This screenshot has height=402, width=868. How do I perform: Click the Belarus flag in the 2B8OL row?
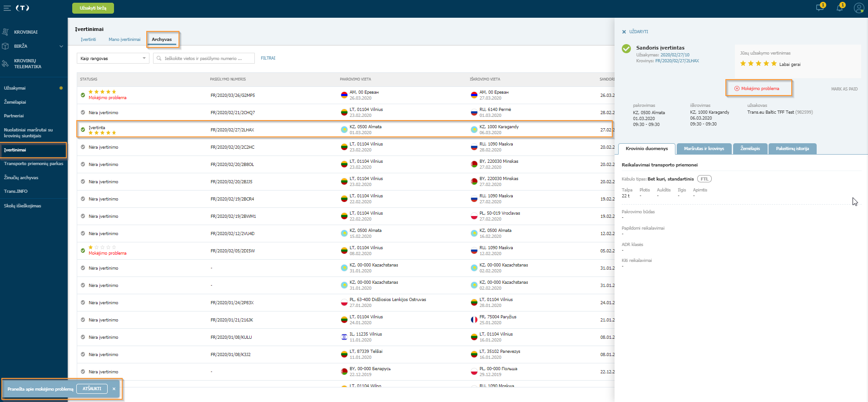pos(474,164)
